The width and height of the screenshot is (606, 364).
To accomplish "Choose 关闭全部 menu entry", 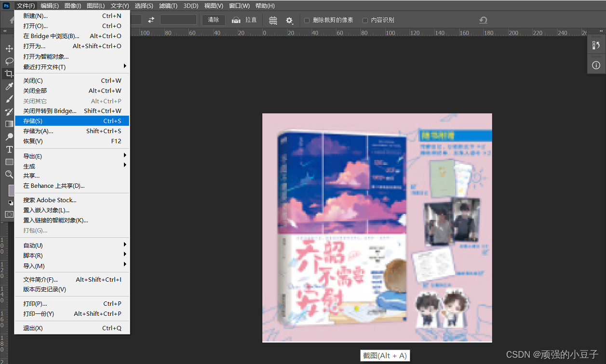I will [x=72, y=91].
